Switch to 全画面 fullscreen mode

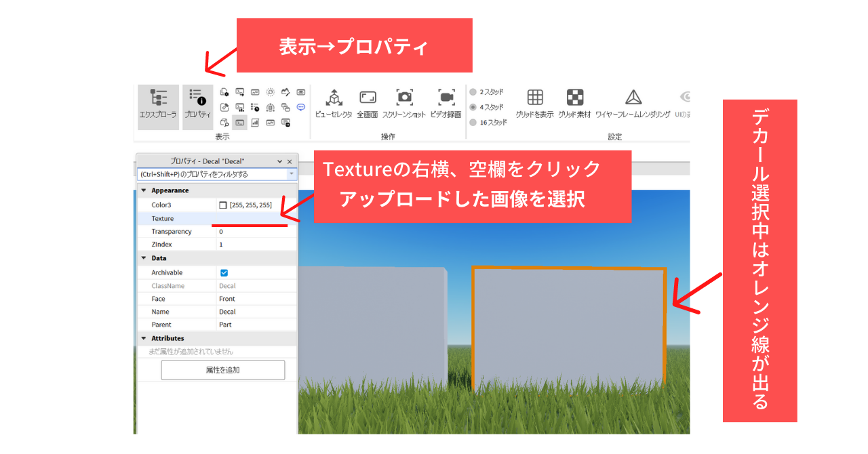[368, 104]
